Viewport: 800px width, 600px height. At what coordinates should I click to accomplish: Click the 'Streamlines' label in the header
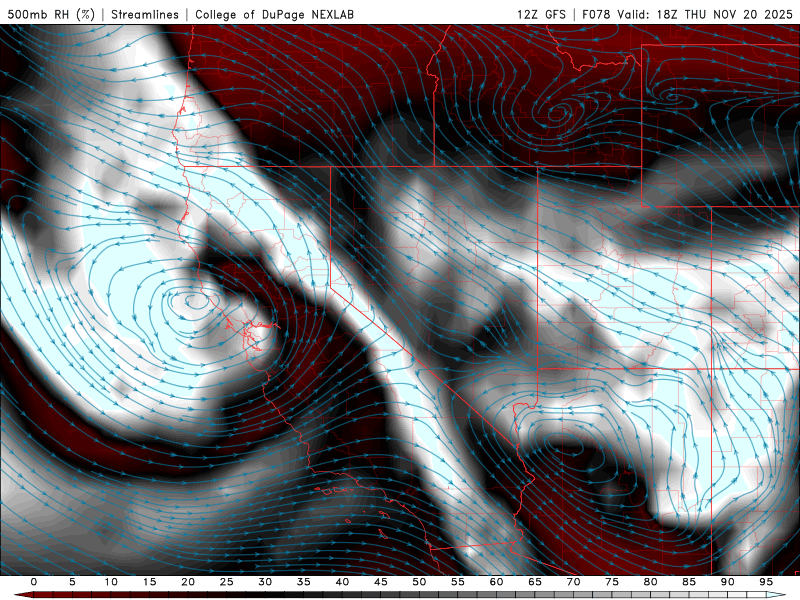pyautogui.click(x=145, y=14)
